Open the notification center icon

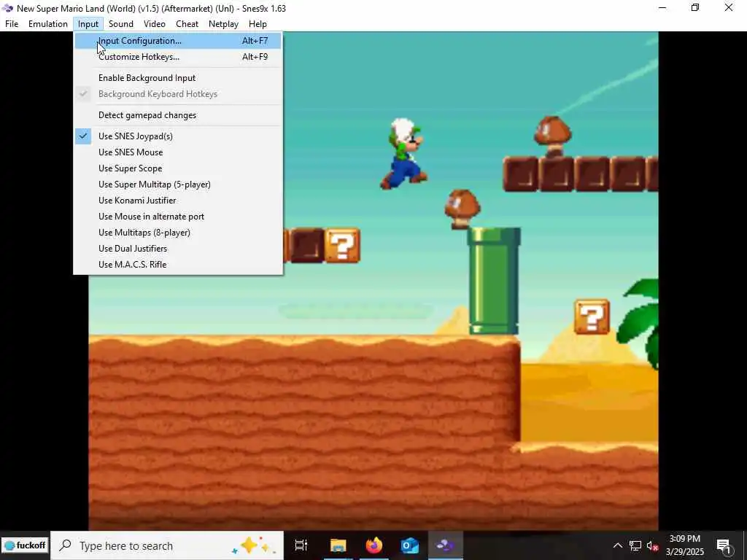724,545
